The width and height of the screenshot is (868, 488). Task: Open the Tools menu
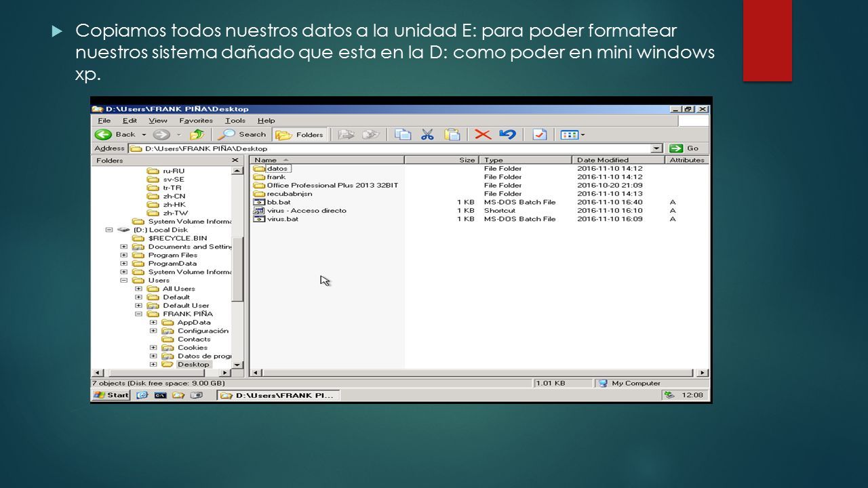point(235,121)
